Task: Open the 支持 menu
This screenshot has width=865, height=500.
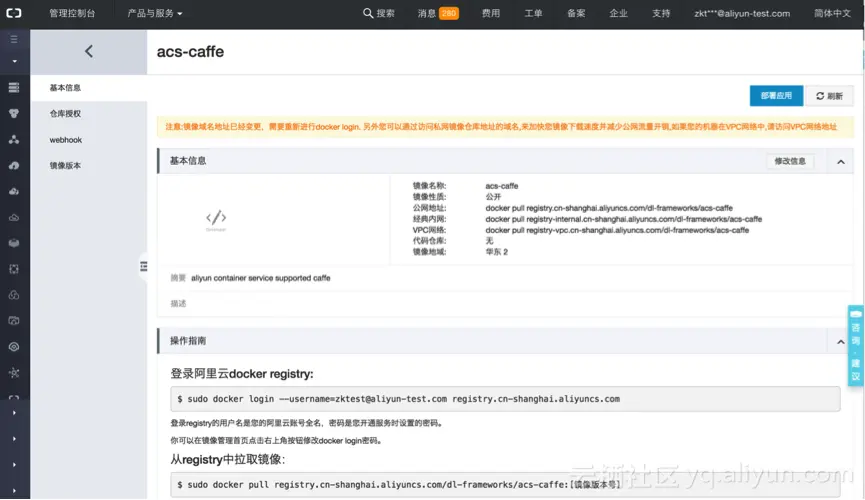Action: (x=661, y=13)
